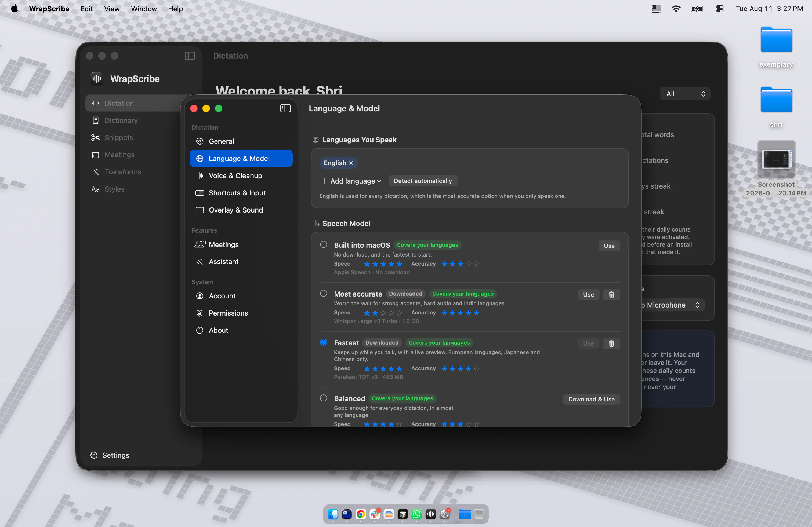Click Download & Use for Balanced model
The height and width of the screenshot is (527, 812).
[x=591, y=399]
